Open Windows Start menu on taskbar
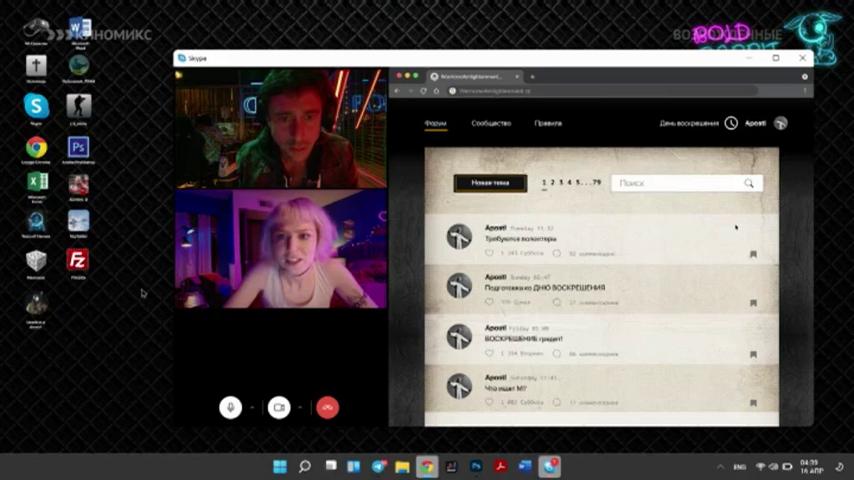854x480 pixels. tap(280, 466)
